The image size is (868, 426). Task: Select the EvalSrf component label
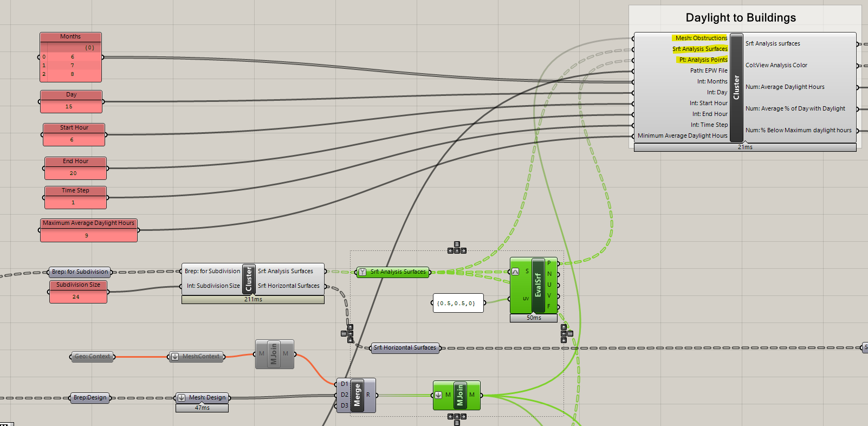(538, 285)
